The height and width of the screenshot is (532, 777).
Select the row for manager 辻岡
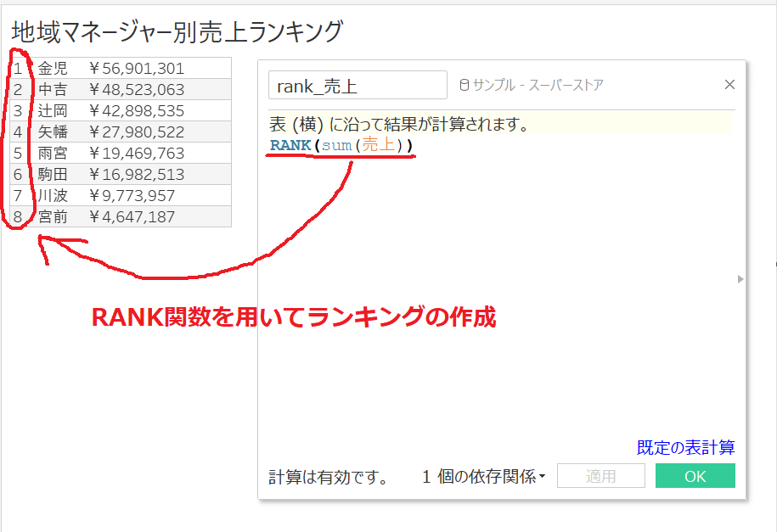point(121,110)
